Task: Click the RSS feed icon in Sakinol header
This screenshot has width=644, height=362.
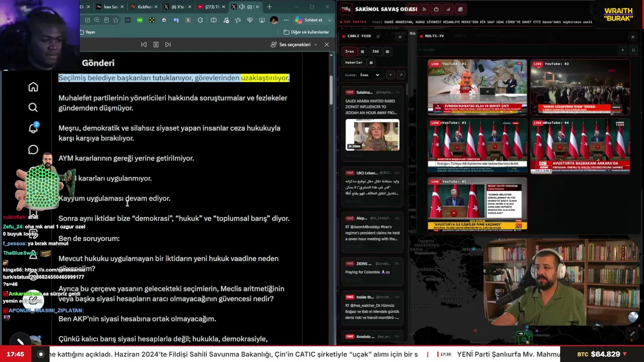Action: point(424,9)
